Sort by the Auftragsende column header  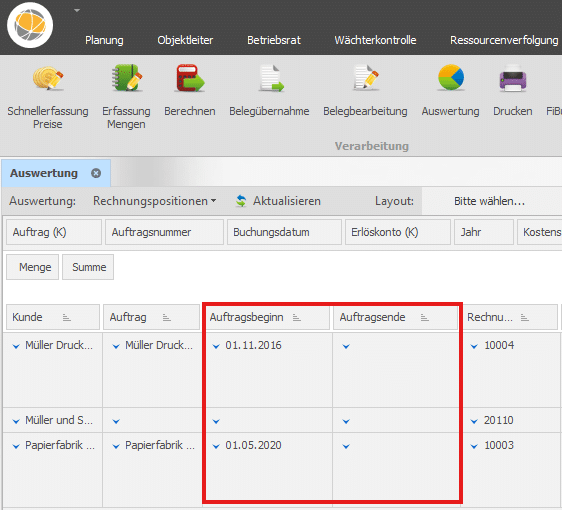(395, 317)
